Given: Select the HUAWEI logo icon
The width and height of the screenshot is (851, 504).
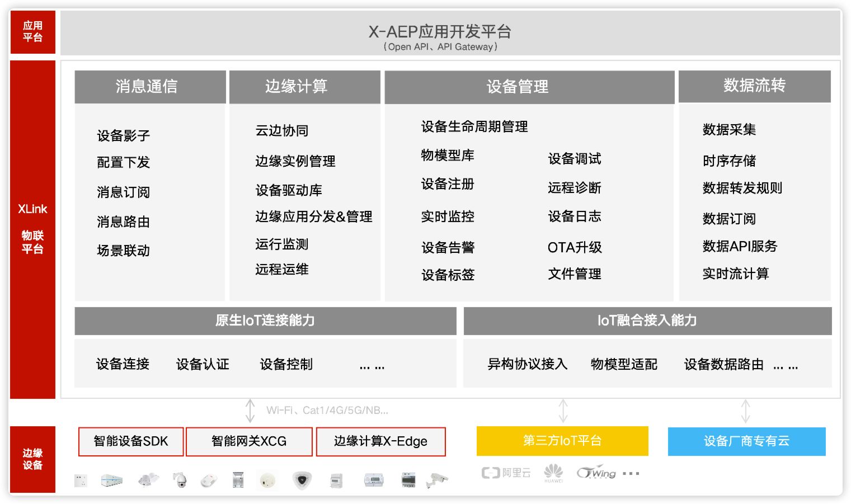Looking at the screenshot, I should (x=553, y=473).
